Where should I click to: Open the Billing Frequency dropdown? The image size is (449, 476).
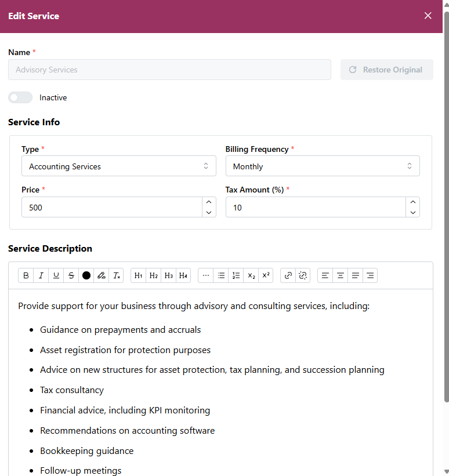(323, 166)
